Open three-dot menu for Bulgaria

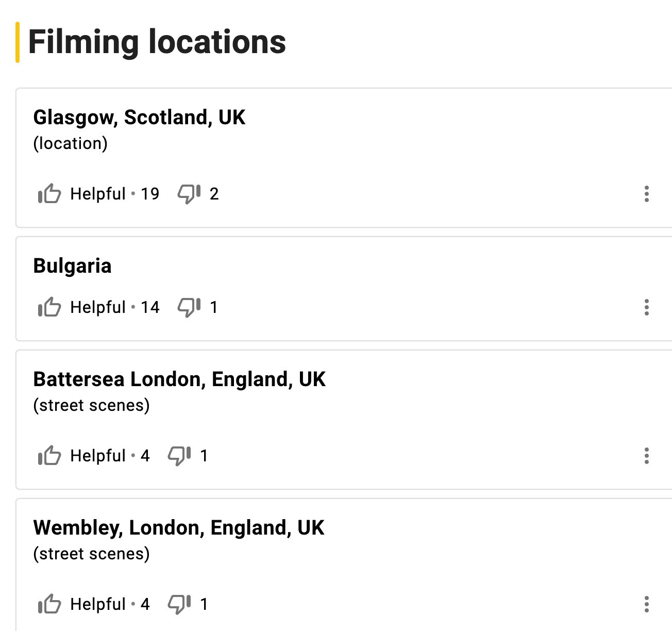(x=646, y=307)
